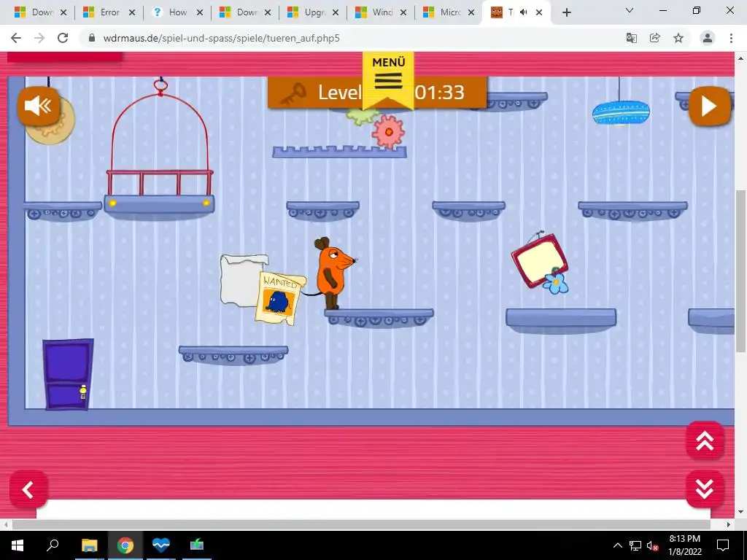
Task: Click the blank white paper sheet
Action: 242,280
